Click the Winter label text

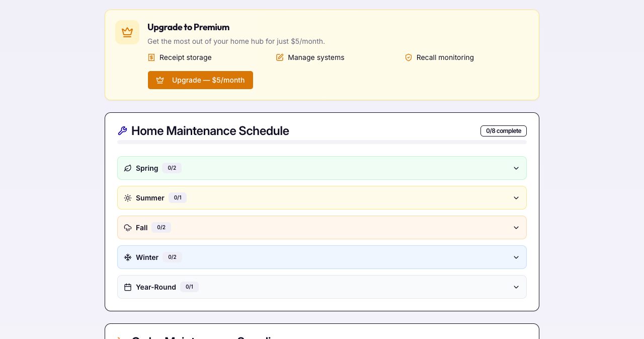click(x=147, y=257)
